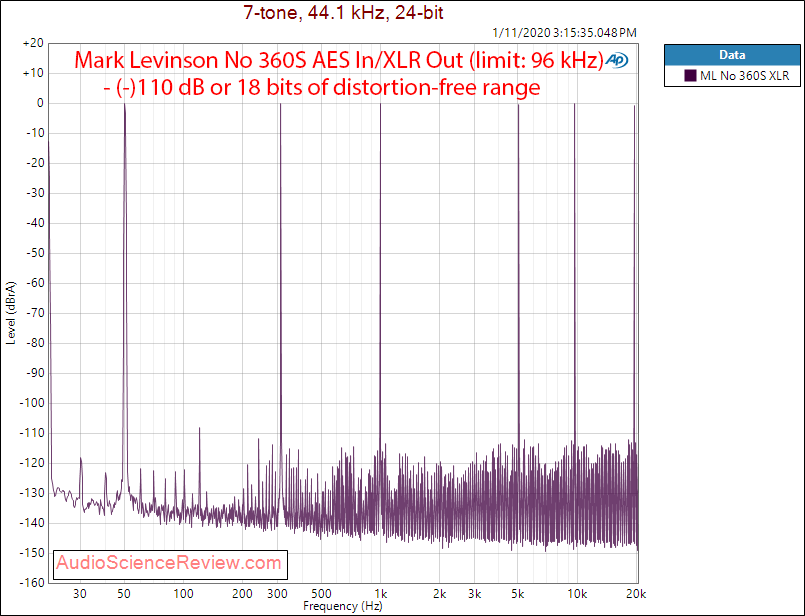Click the chart title 7-tone, 44.1 kHz, 24-bit
The width and height of the screenshot is (805, 616).
point(343,12)
